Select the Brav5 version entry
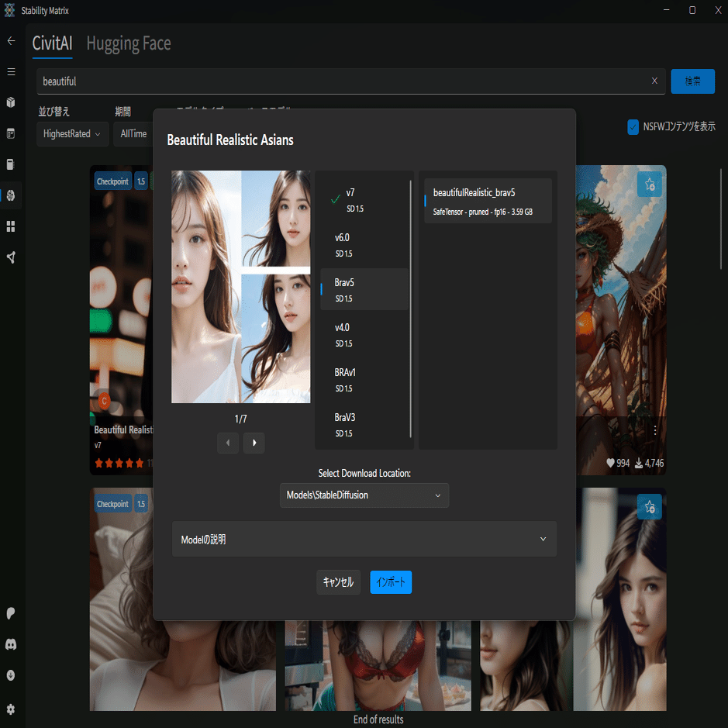This screenshot has width=728, height=728. click(364, 290)
